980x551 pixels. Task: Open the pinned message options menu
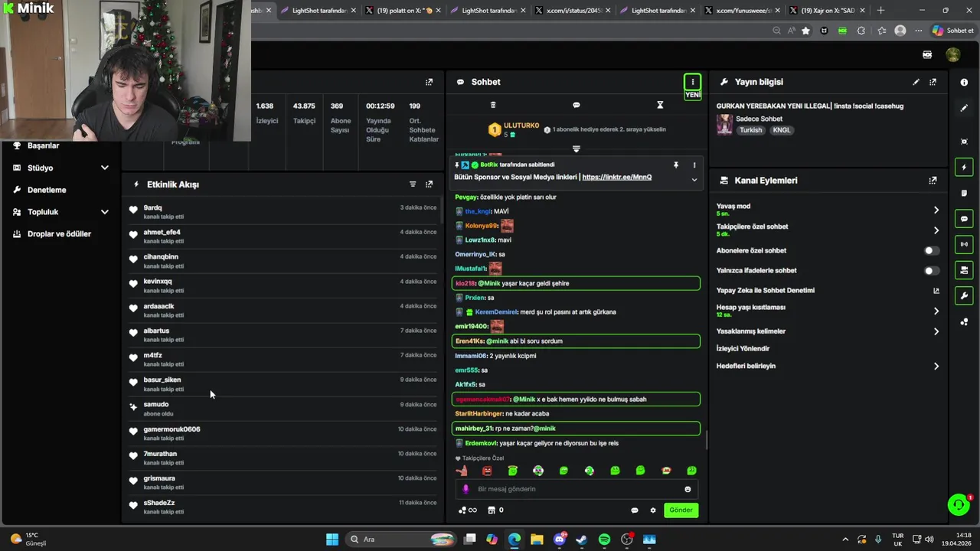[x=694, y=165]
